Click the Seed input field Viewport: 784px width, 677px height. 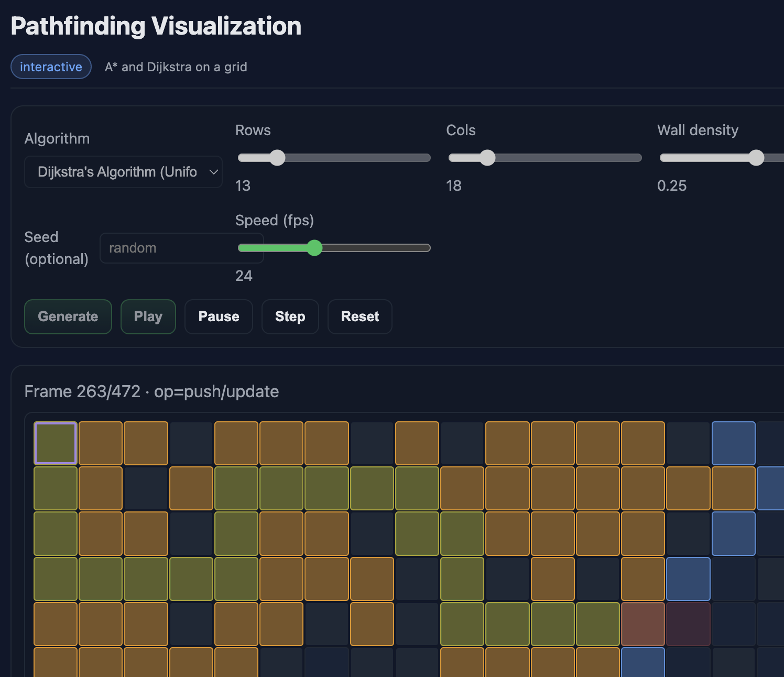[x=182, y=248]
